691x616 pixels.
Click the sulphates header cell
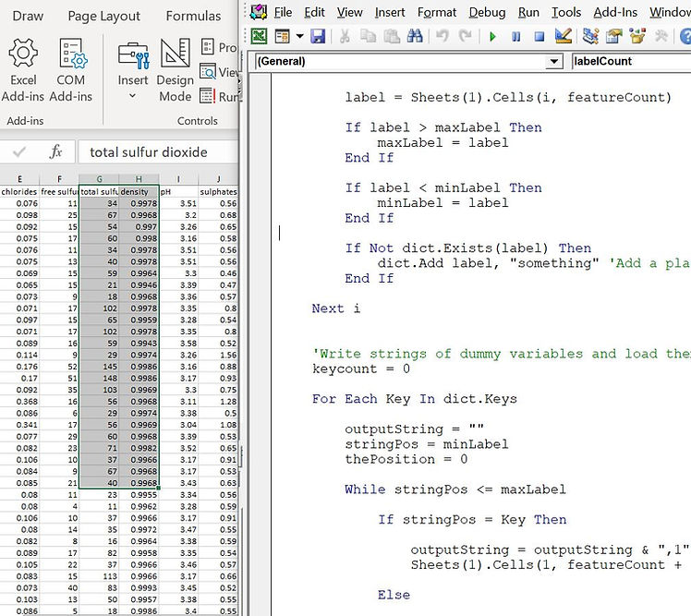219,192
